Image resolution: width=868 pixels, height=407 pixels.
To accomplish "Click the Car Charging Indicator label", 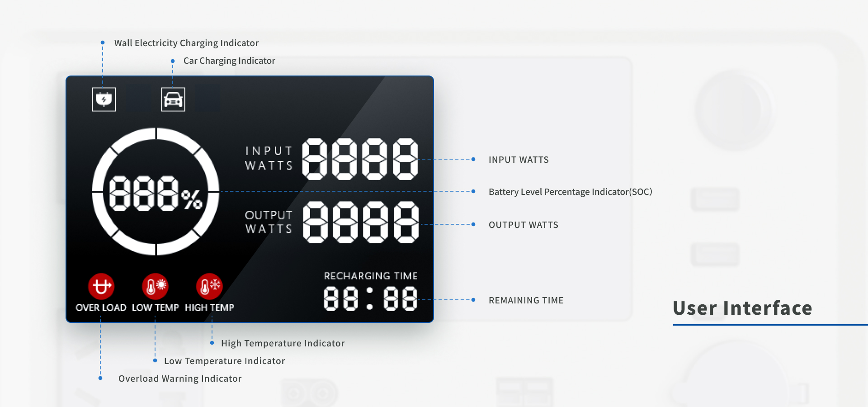I will point(229,61).
